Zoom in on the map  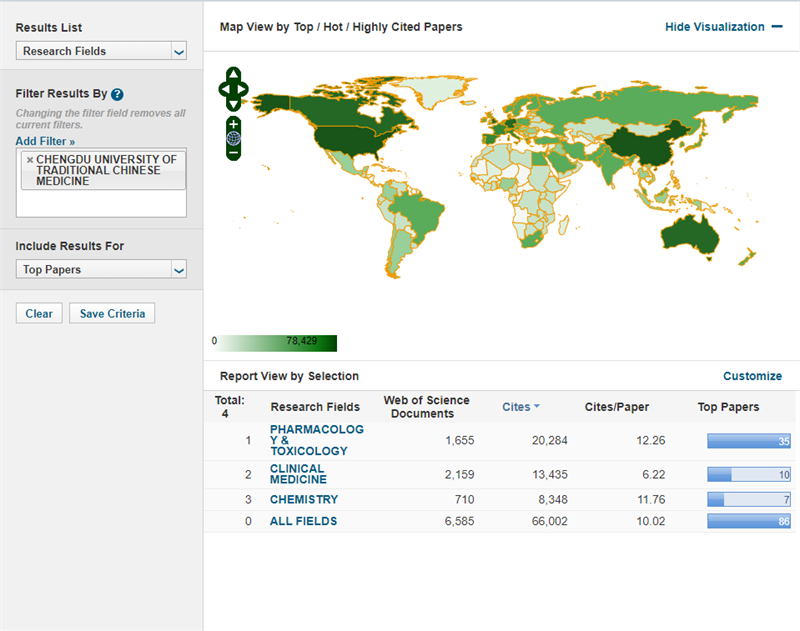pyautogui.click(x=233, y=124)
